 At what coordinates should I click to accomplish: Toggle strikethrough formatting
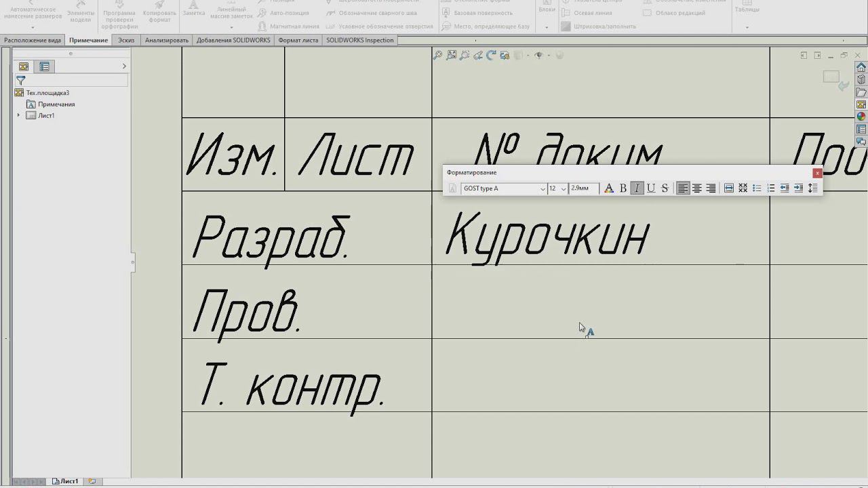[665, 188]
